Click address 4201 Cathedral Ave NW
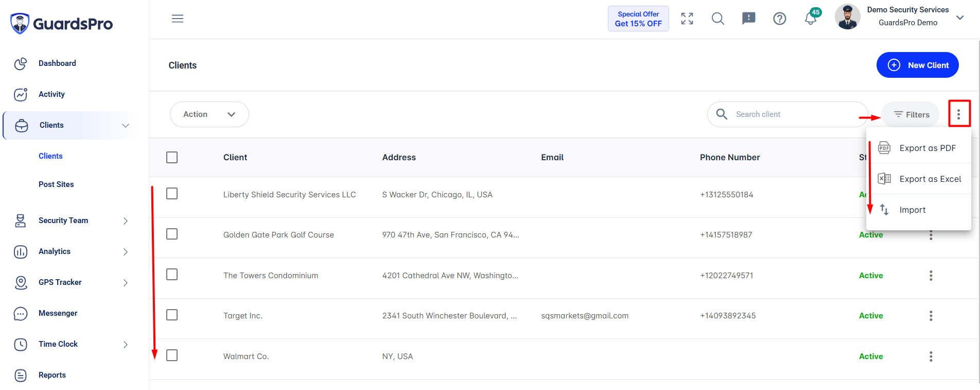The height and width of the screenshot is (390, 980). coord(450,276)
